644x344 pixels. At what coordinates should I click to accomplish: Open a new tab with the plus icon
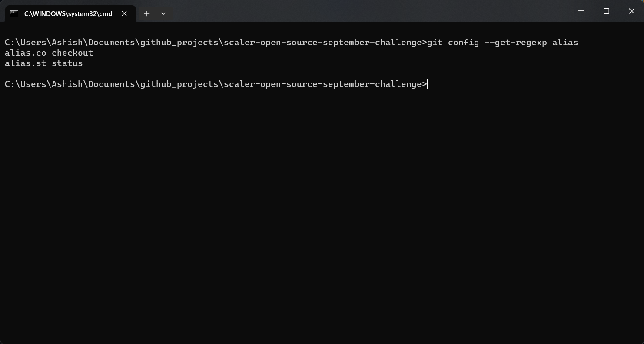coord(146,13)
